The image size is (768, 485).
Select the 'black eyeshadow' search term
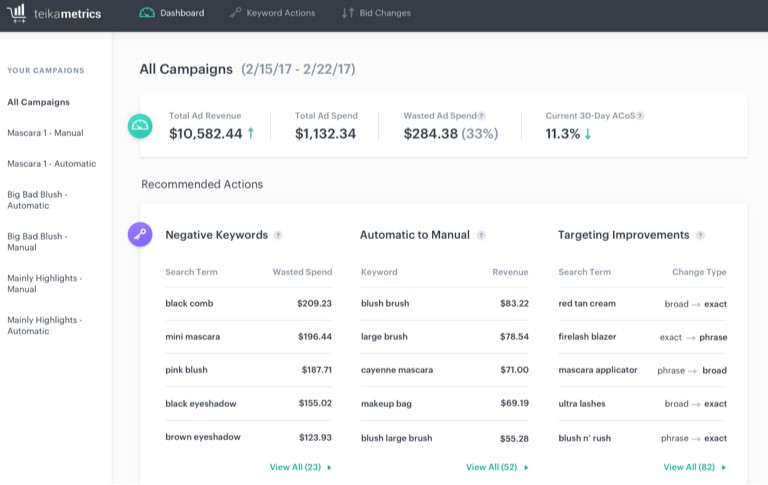pyautogui.click(x=201, y=403)
